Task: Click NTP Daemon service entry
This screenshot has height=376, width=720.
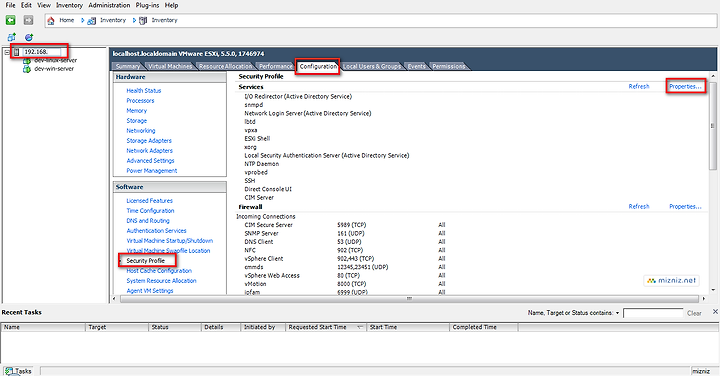Action: click(261, 164)
